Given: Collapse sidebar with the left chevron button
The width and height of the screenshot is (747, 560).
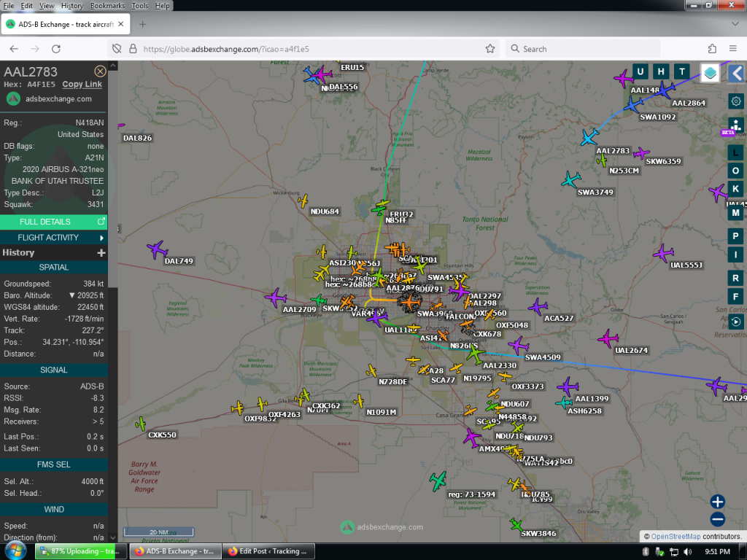Looking at the screenshot, I should (737, 74).
